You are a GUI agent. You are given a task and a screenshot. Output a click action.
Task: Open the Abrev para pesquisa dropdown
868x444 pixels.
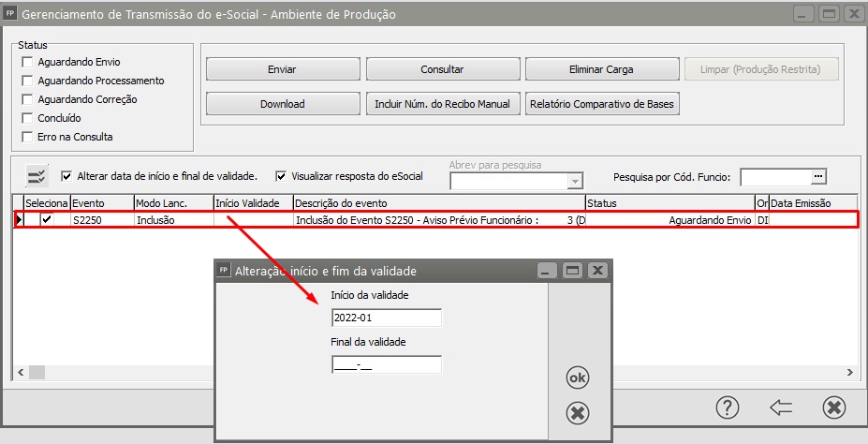pyautogui.click(x=576, y=181)
